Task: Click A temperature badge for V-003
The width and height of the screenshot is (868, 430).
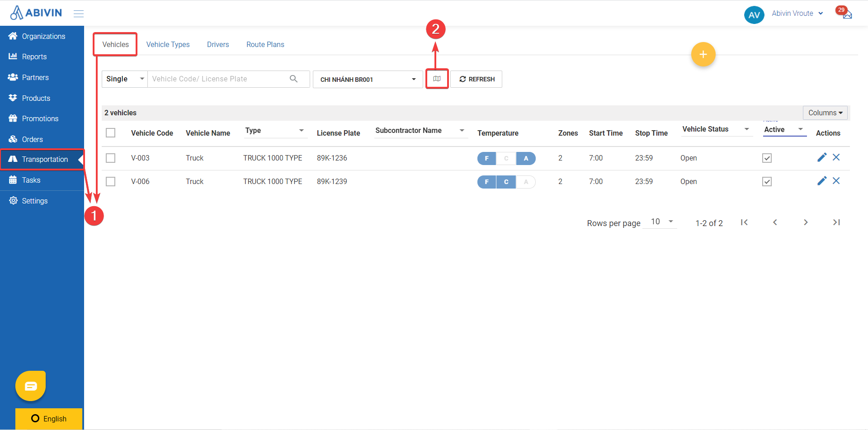Action: point(526,158)
